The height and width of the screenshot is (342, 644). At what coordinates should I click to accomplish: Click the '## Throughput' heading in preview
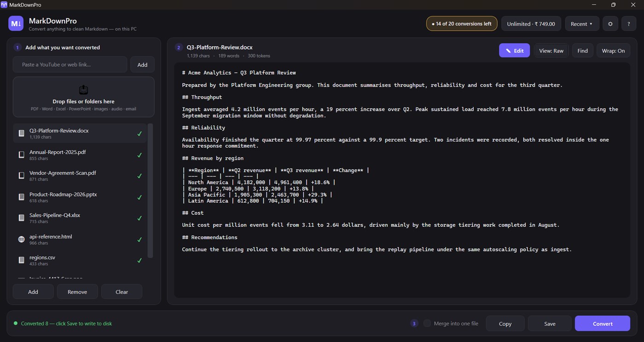point(202,97)
